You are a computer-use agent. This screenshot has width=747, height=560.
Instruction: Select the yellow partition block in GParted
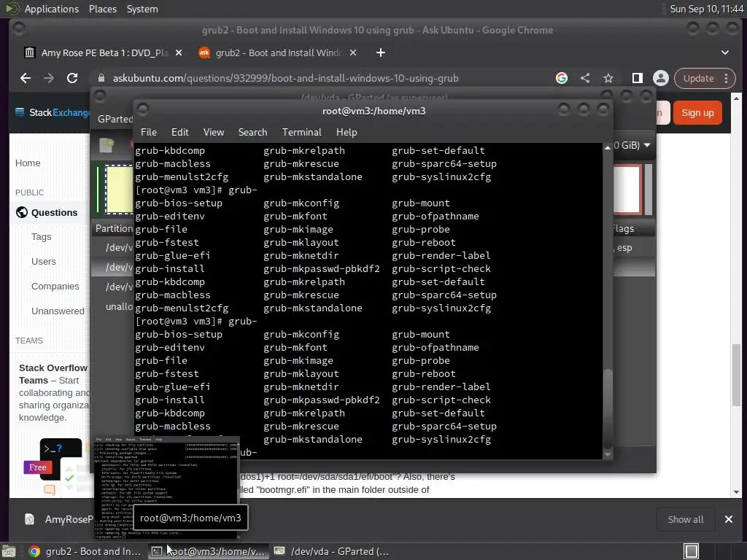point(119,190)
